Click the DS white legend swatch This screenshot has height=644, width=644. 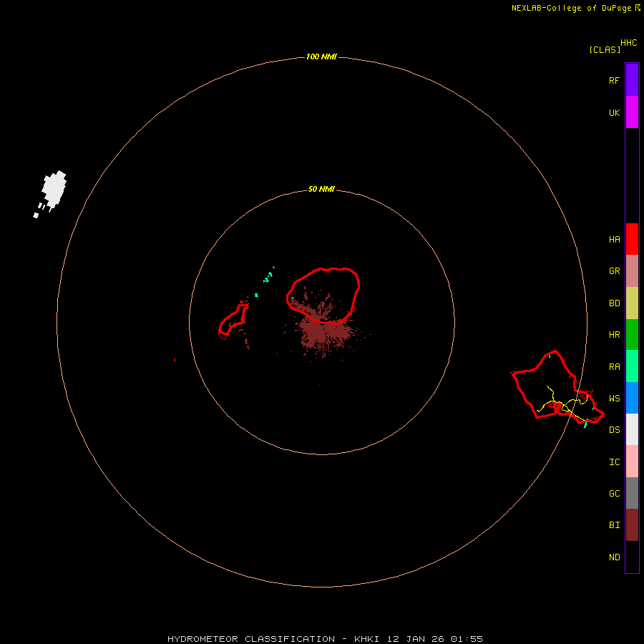(632, 429)
